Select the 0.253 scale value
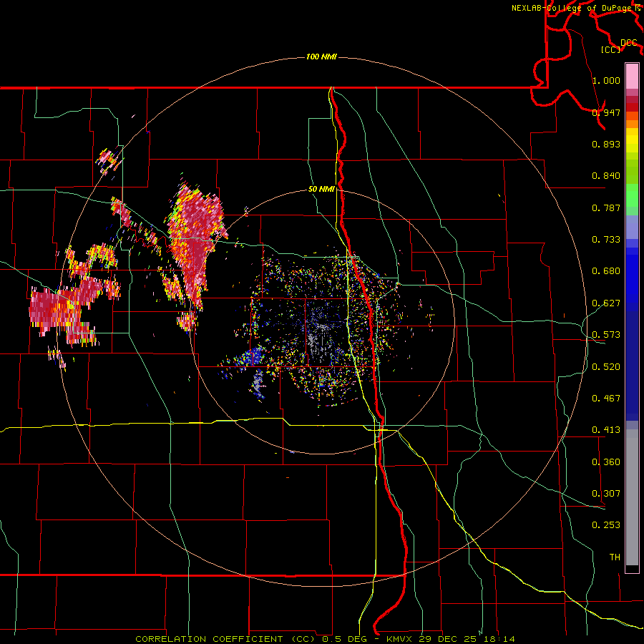The image size is (644, 644). (x=606, y=525)
